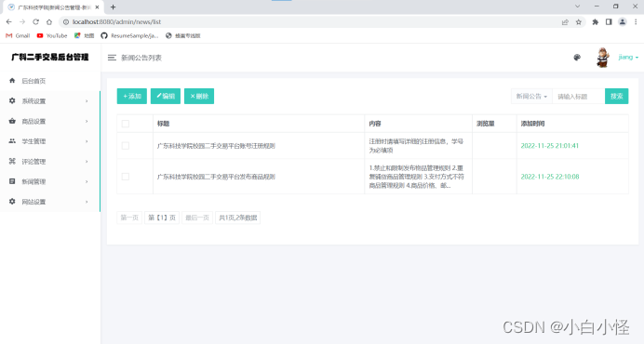Open the 地图 maps bookmark

pyautogui.click(x=84, y=35)
